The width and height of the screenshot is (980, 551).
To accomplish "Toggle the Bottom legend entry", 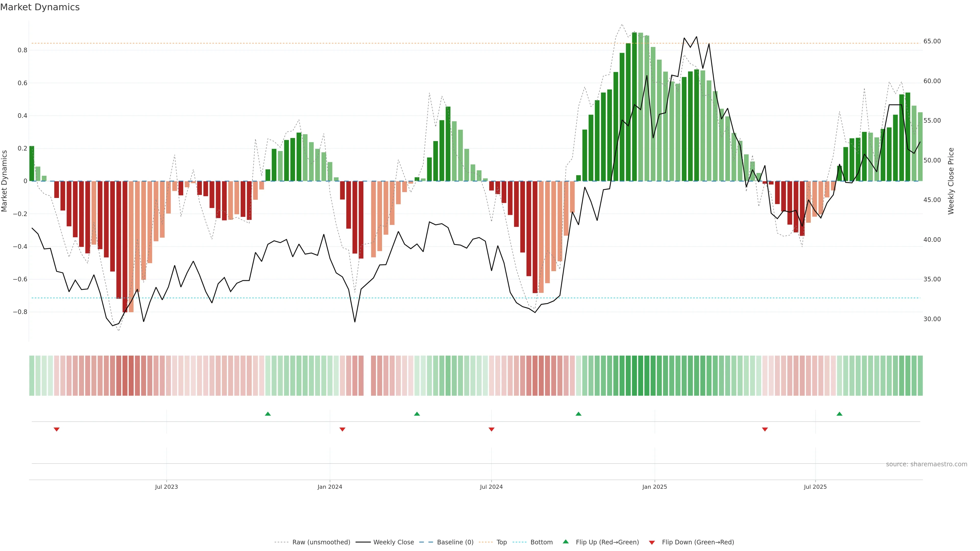I will pos(541,542).
